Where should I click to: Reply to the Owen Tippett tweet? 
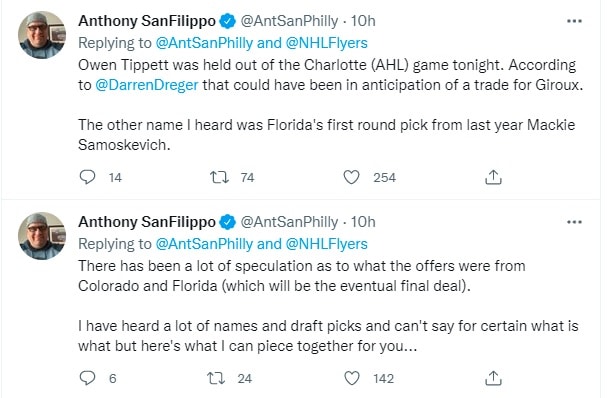(87, 177)
